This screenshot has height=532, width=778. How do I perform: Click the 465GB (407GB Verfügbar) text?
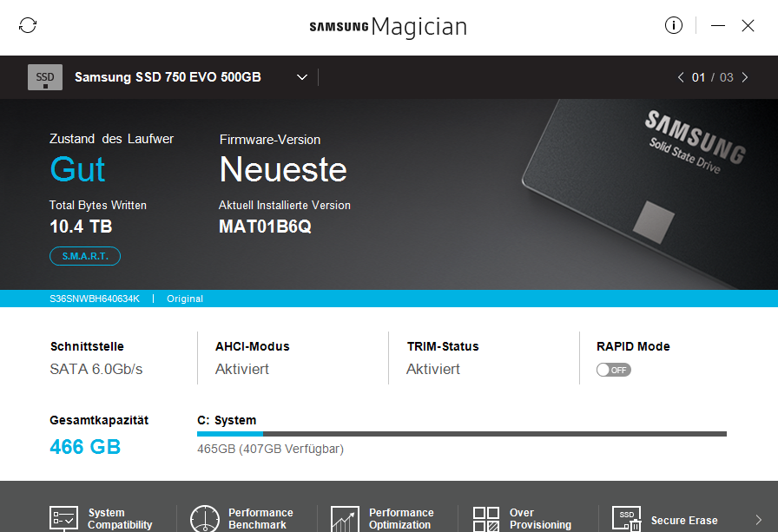[x=270, y=449]
